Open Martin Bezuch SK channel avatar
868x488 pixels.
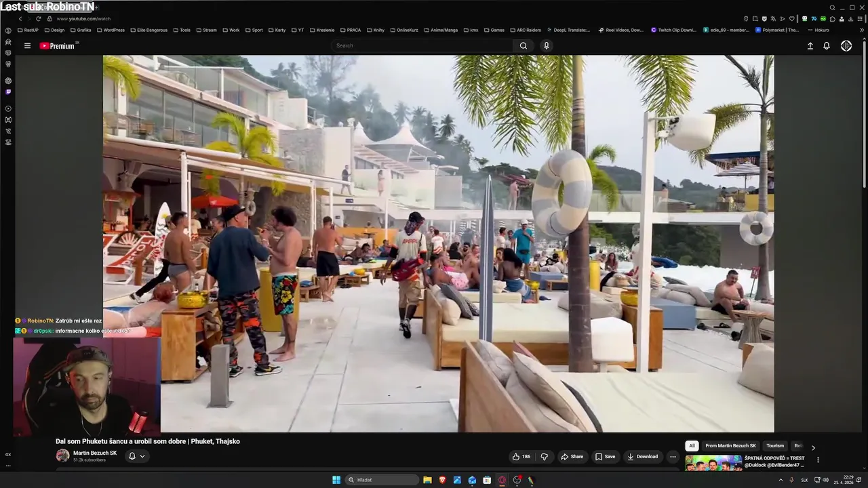62,455
